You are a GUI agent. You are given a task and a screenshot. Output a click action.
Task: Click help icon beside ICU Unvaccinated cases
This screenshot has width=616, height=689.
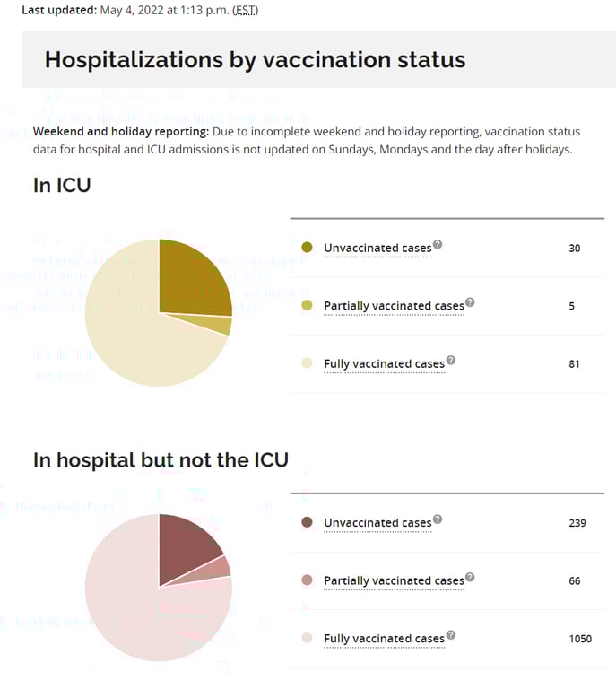438,244
